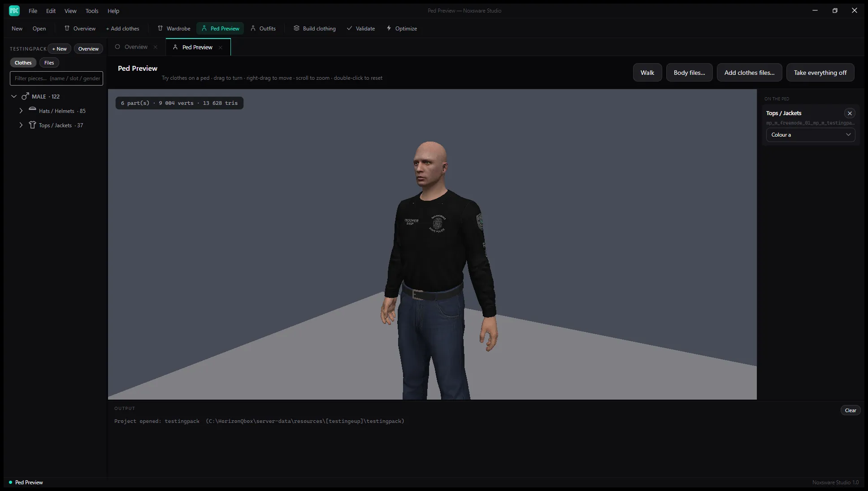Open the File menu

33,11
